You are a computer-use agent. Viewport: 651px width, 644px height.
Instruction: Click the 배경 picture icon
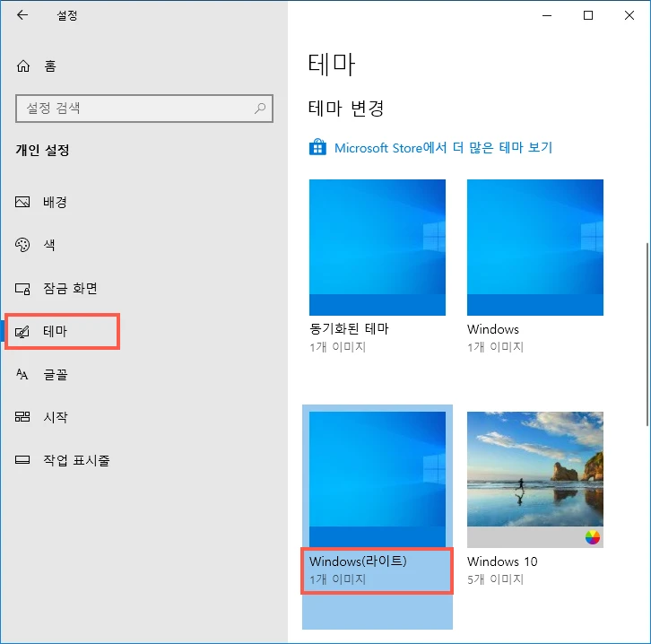point(22,202)
